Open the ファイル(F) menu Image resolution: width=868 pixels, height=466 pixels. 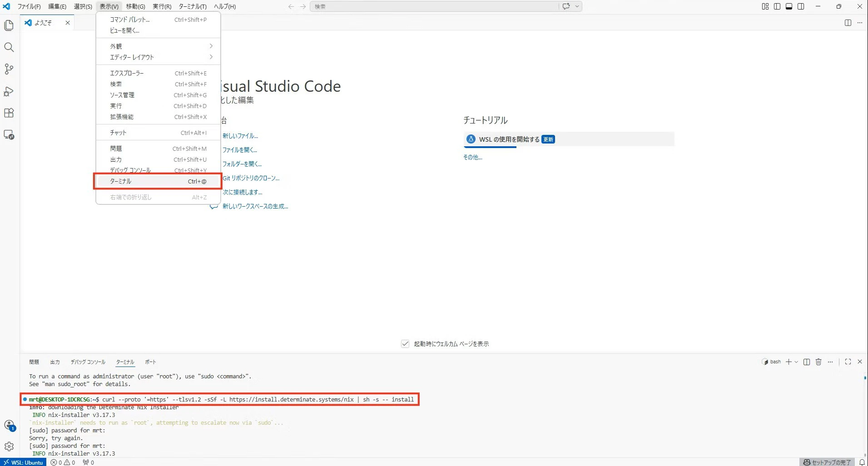(29, 6)
